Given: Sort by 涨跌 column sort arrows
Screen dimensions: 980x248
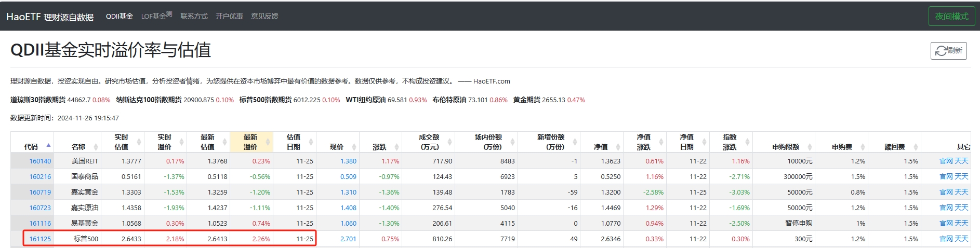Looking at the screenshot, I should (x=397, y=147).
